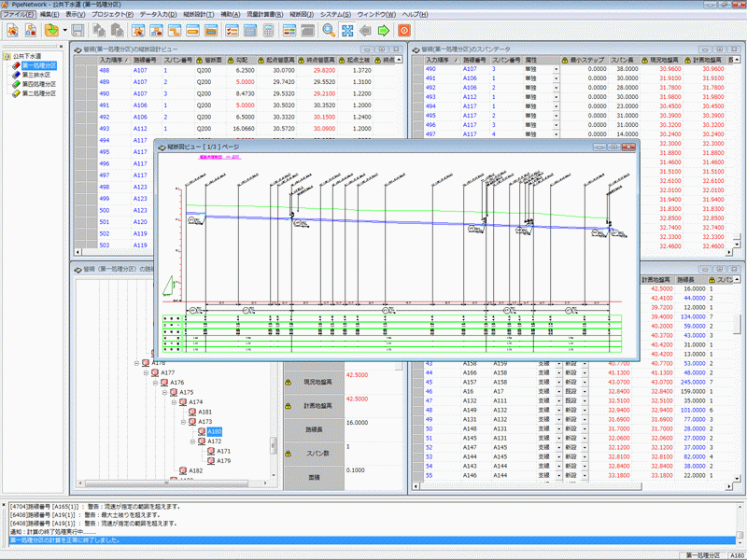Click the green open-folder toolbar icon
Viewport: 747px width, 560px height.
click(51, 31)
